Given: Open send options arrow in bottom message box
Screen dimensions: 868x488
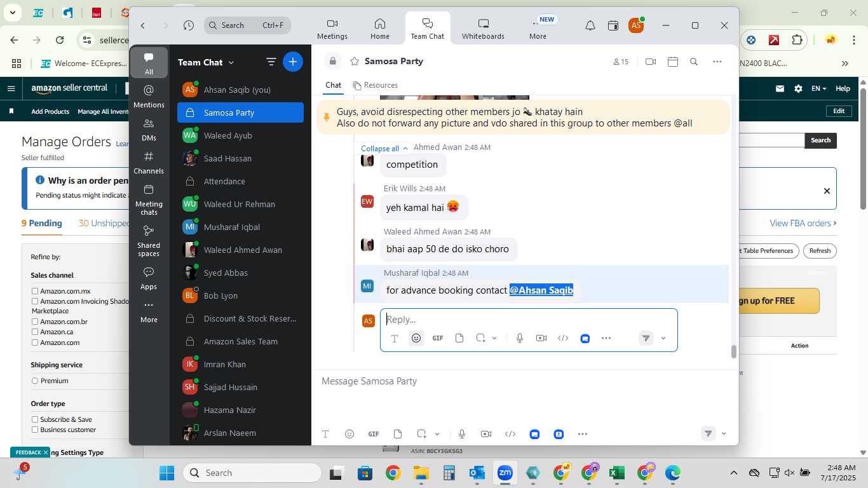Looking at the screenshot, I should pos(724,434).
